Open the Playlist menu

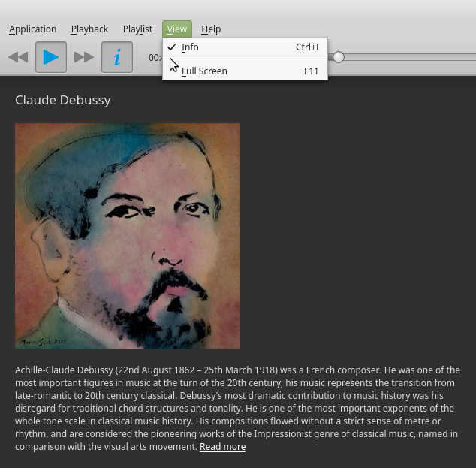[137, 29]
